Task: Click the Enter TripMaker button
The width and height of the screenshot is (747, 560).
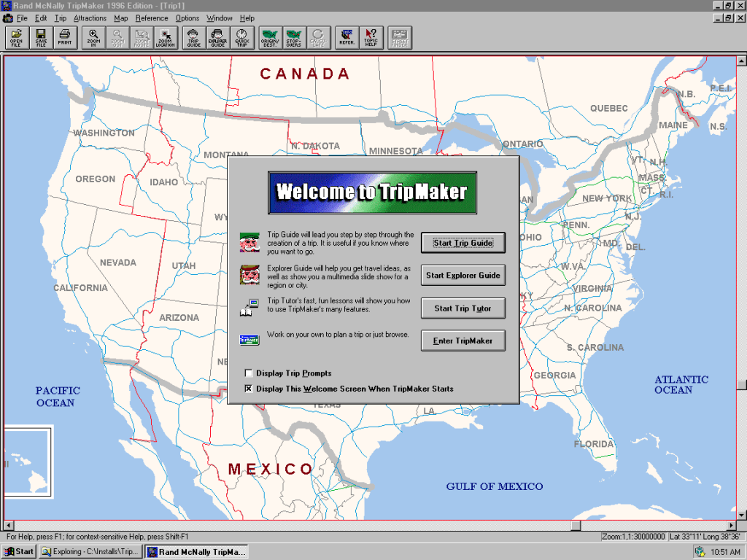Action: (x=463, y=341)
